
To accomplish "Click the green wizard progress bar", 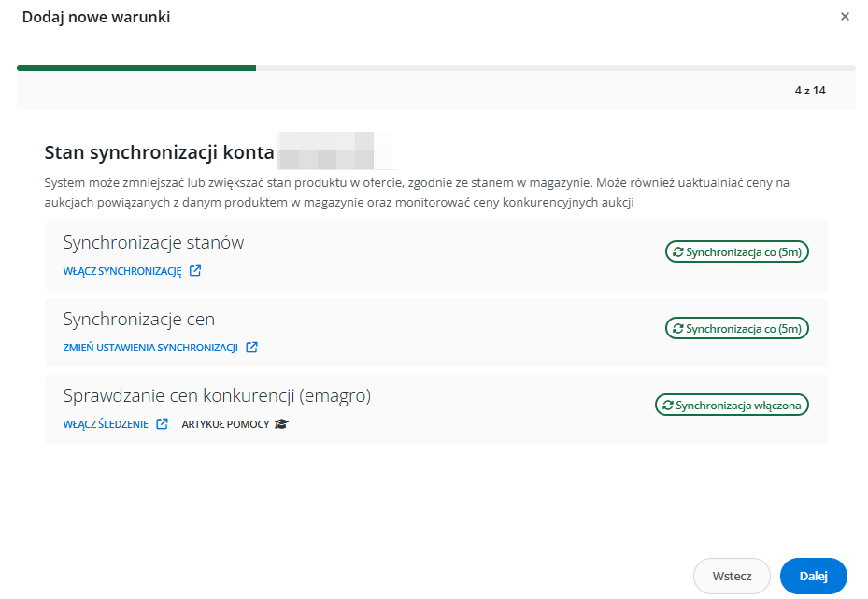I will click(x=136, y=68).
